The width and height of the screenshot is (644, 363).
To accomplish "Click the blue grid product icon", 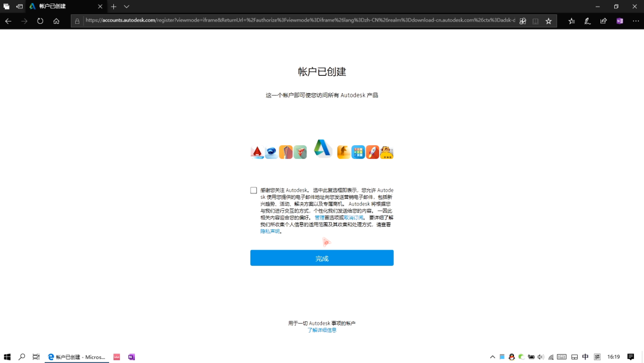I will coord(358,152).
